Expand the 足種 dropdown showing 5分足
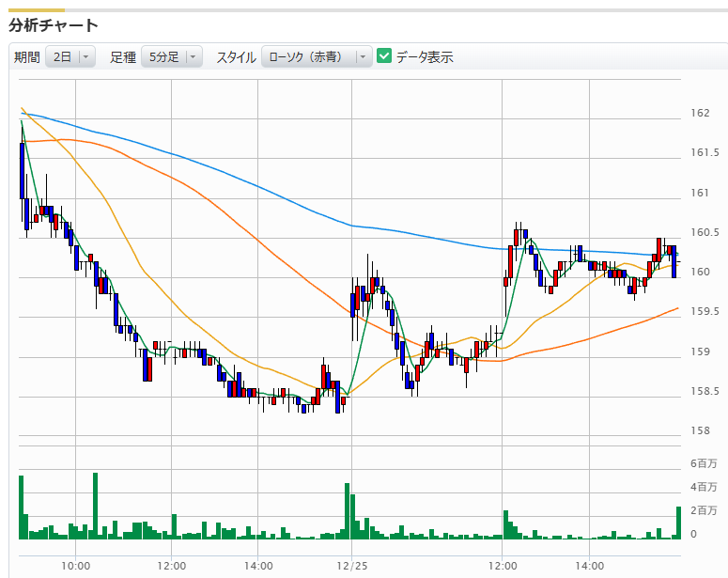Screen dimensions: 728x578 [x=171, y=57]
